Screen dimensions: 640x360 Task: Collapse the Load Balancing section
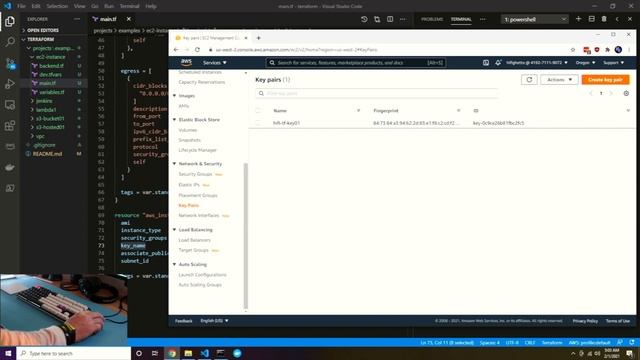[175, 230]
